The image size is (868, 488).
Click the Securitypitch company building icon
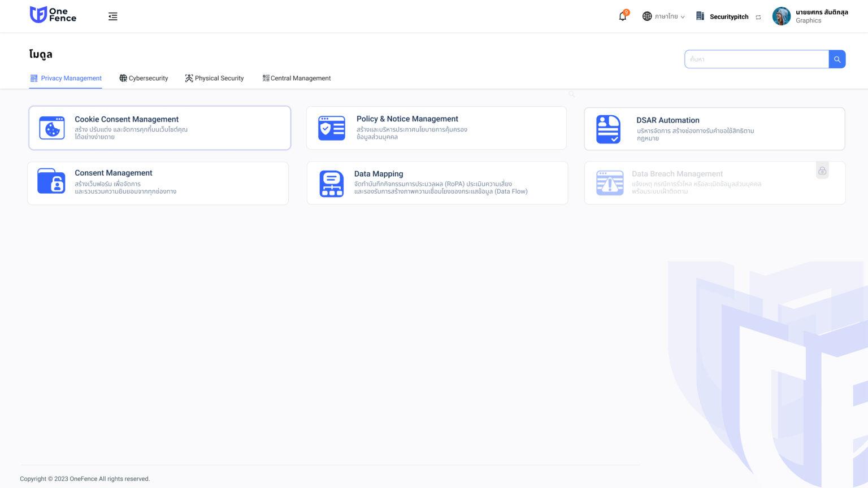click(701, 16)
